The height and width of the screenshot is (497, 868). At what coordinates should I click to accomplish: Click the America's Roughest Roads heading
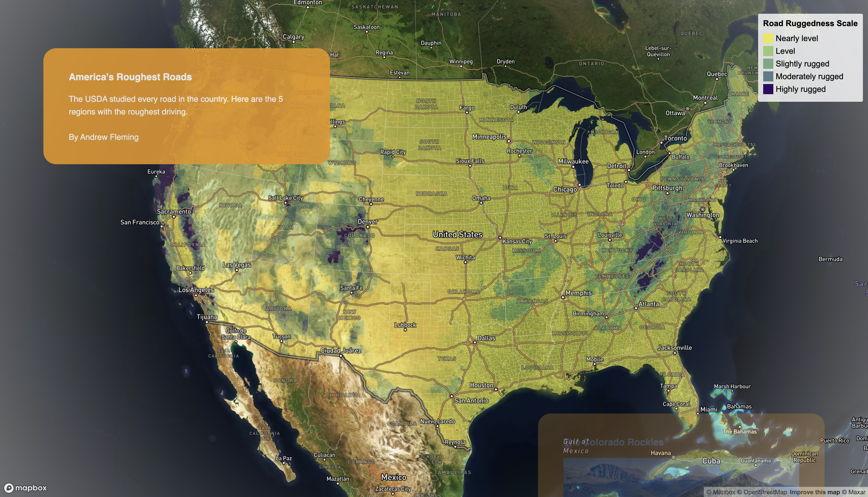click(130, 77)
